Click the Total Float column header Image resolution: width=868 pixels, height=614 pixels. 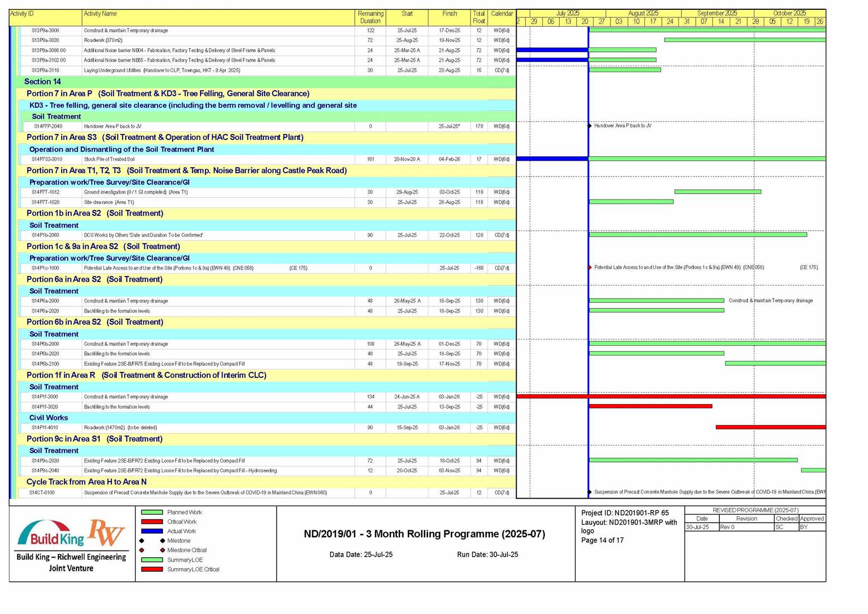pyautogui.click(x=479, y=17)
